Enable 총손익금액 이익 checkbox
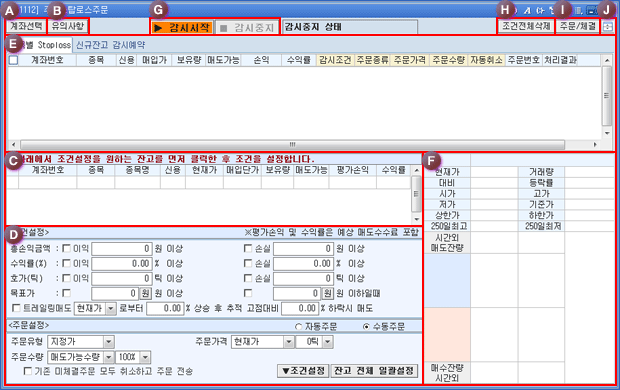The width and height of the screenshot is (620, 390). [67, 248]
